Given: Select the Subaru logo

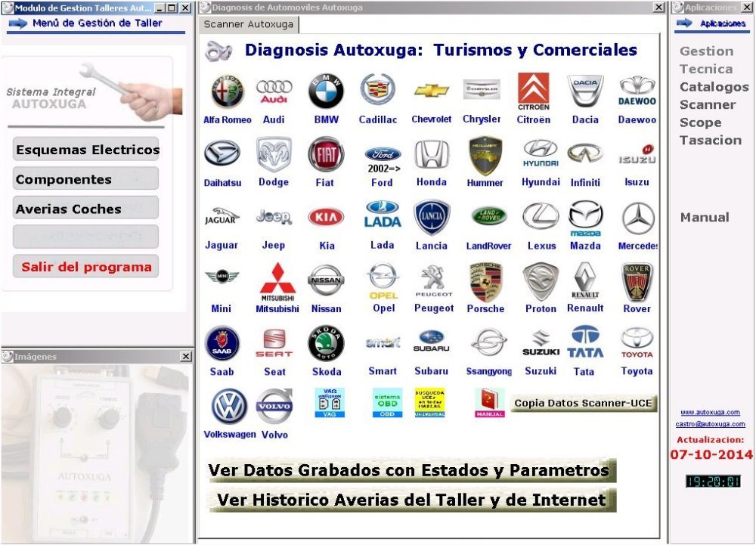Looking at the screenshot, I should [x=432, y=341].
